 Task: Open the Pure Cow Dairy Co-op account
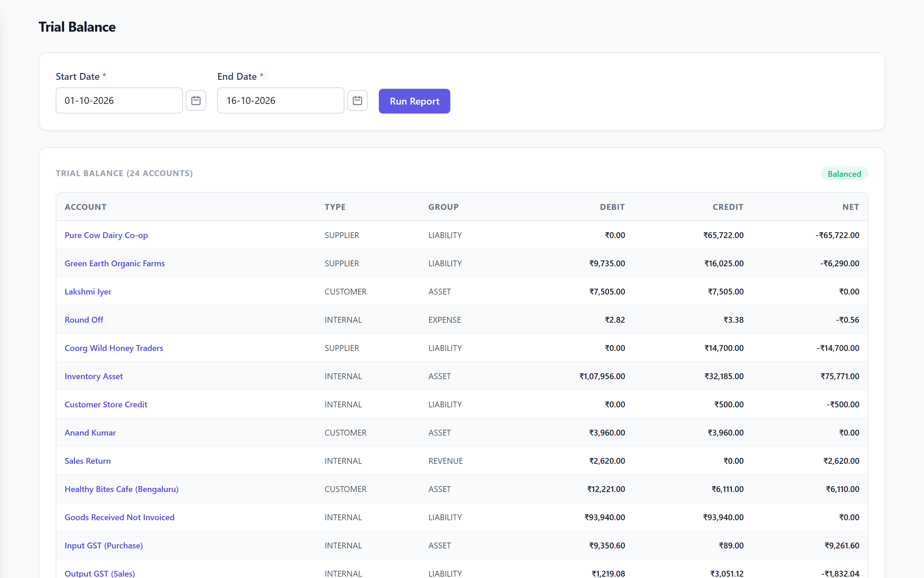(x=106, y=235)
